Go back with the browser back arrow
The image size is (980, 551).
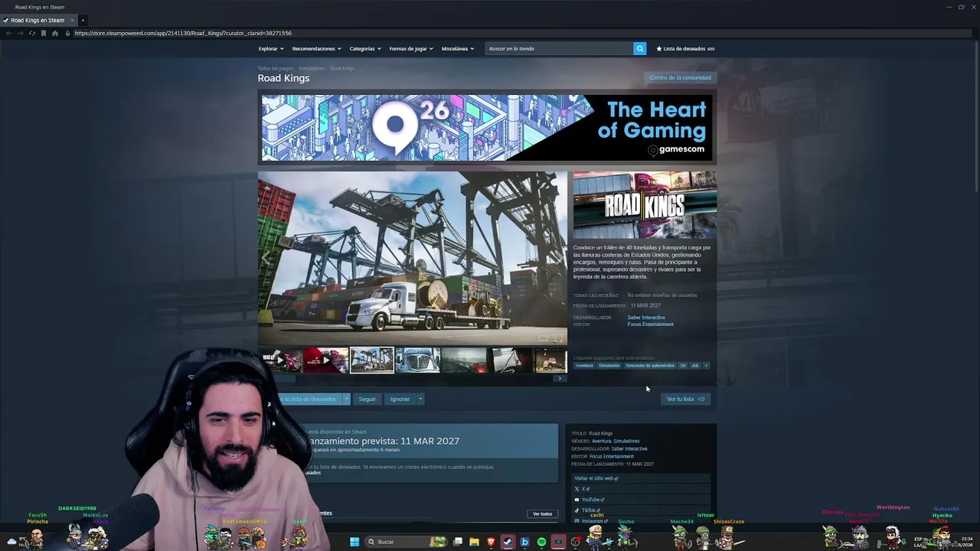click(9, 33)
